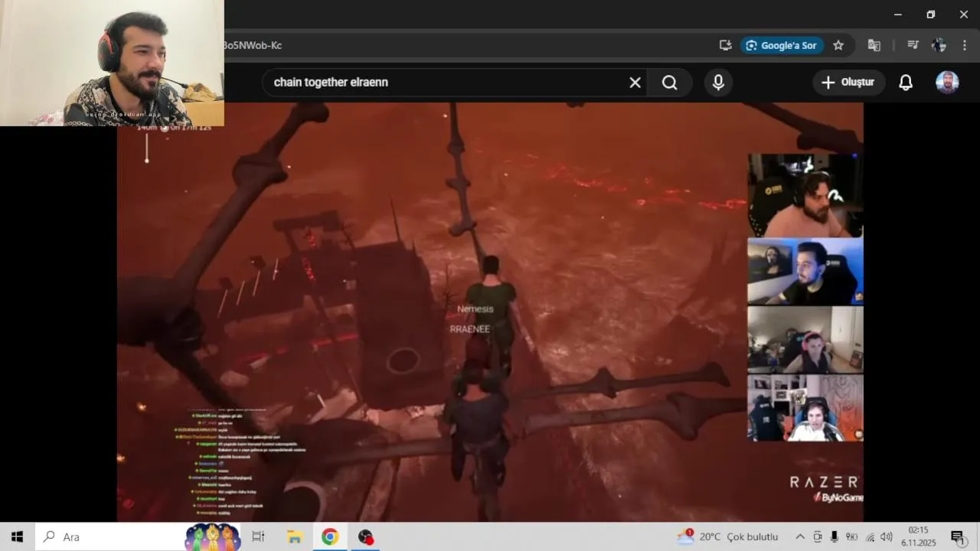This screenshot has width=980, height=551.
Task: Open the Google Translate extension icon
Action: point(874,45)
